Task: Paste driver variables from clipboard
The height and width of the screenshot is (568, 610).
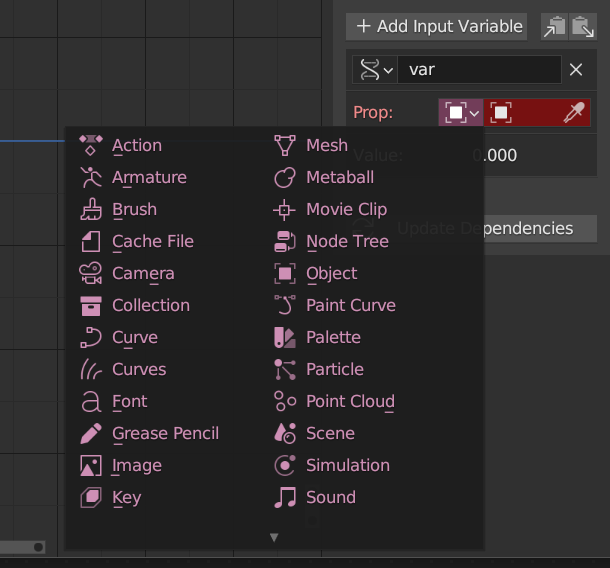Action: 582,26
